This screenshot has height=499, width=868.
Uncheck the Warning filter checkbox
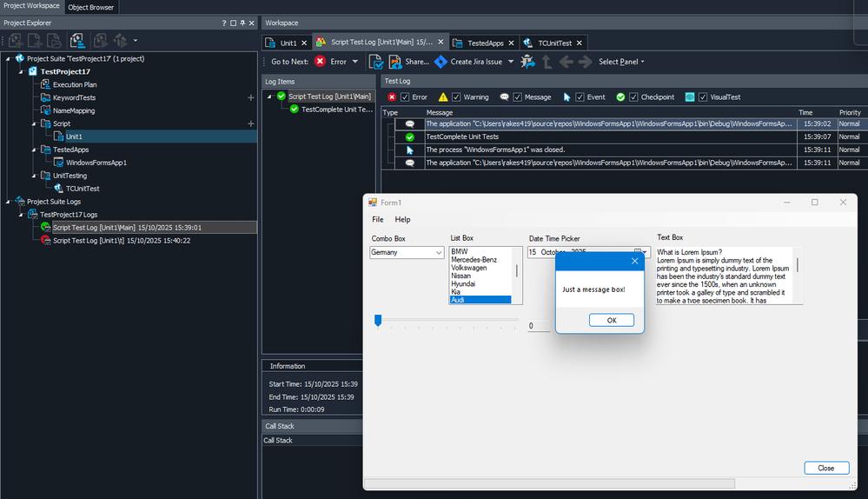(455, 97)
